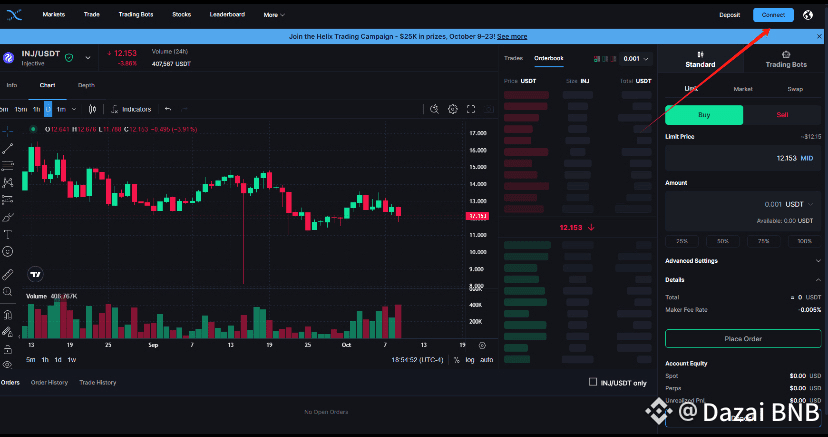Check the INJ/USDT only checkbox
Image resolution: width=828 pixels, height=437 pixels.
(x=593, y=382)
